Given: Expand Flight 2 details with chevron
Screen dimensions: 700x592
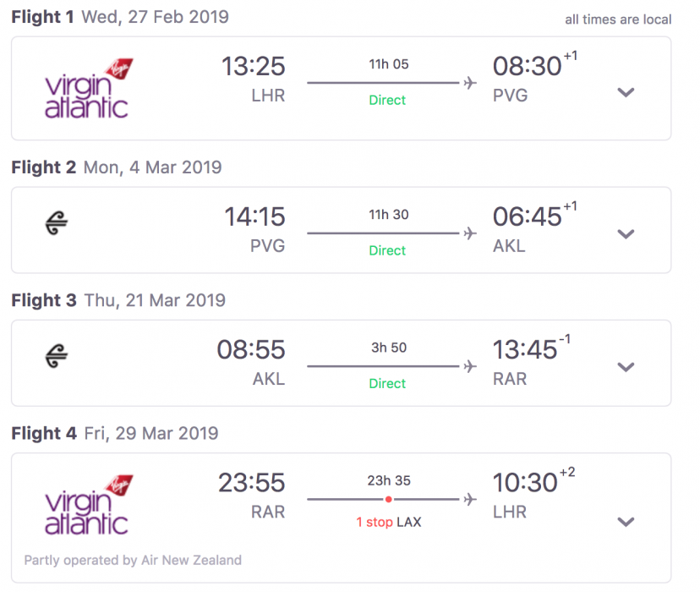Looking at the screenshot, I should tap(626, 234).
